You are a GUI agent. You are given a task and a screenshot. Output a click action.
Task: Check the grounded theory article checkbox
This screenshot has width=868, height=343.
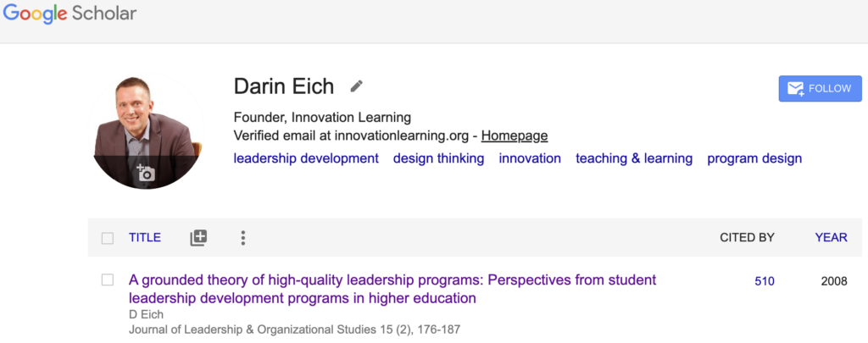coord(108,280)
